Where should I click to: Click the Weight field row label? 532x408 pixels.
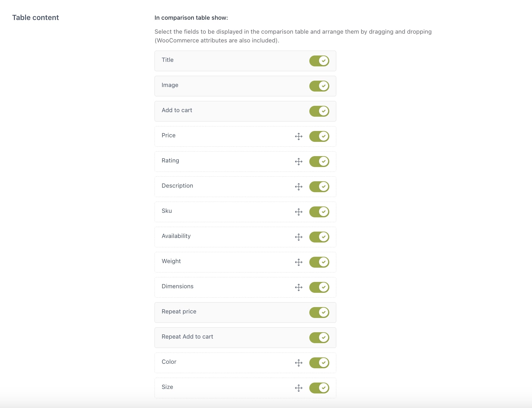[x=171, y=261]
